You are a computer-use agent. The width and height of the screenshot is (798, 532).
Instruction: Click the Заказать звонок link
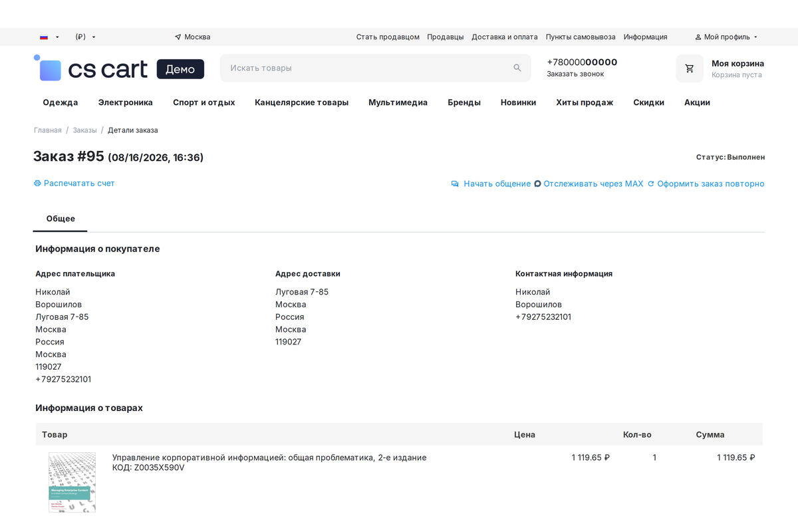pyautogui.click(x=576, y=74)
